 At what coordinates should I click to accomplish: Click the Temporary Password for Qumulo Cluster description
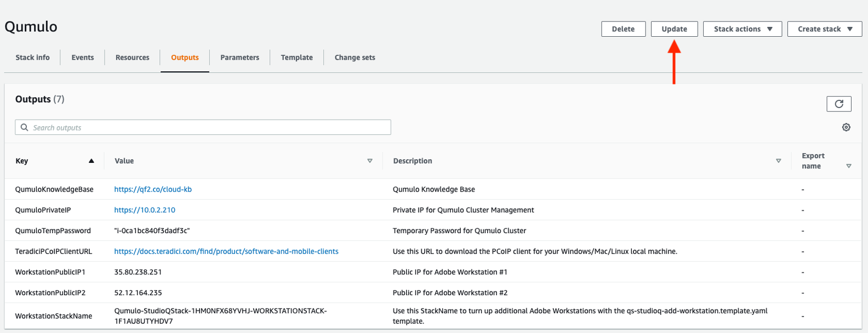coord(459,231)
